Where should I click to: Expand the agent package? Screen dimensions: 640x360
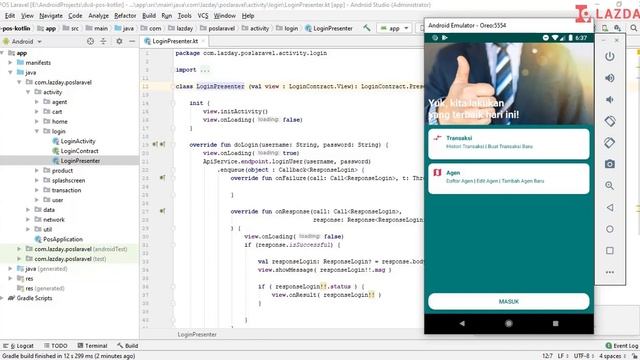[x=37, y=102]
